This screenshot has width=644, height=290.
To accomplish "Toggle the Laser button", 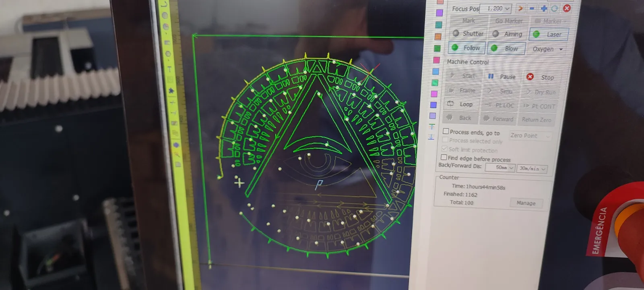I will (x=548, y=34).
